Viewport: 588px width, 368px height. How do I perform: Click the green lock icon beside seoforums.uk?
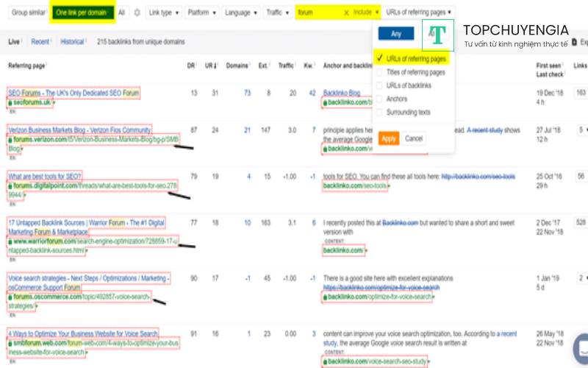tap(10, 103)
